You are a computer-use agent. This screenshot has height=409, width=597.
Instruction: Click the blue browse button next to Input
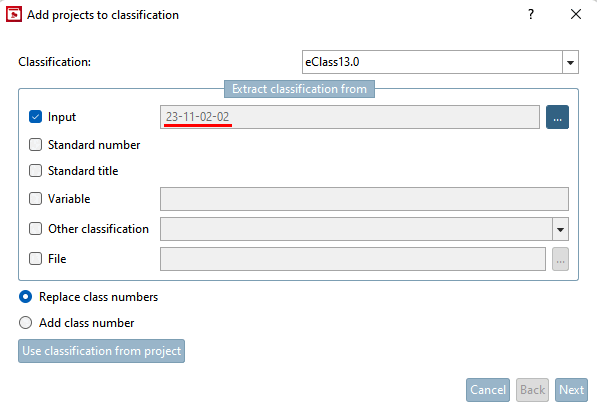557,117
